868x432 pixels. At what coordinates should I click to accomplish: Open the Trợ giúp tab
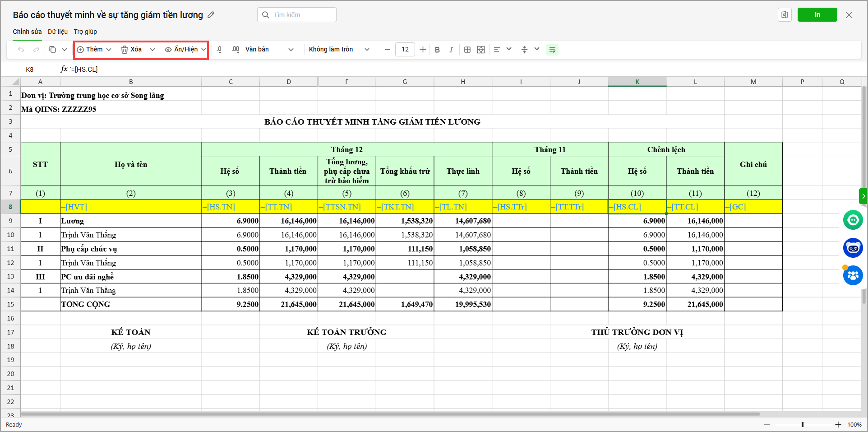[x=85, y=32]
